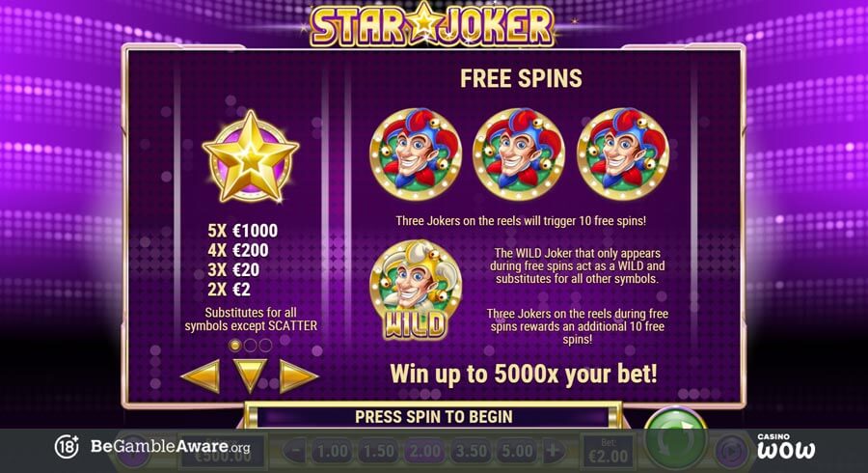This screenshot has height=473, width=868.
Task: Open the BeGambleAware.org link
Action: (171, 446)
